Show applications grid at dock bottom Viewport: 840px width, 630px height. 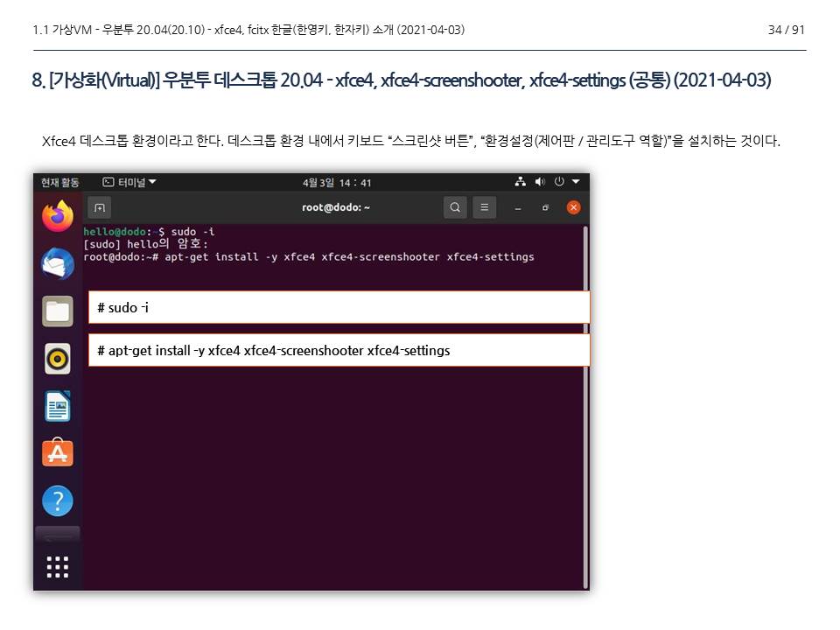click(58, 567)
